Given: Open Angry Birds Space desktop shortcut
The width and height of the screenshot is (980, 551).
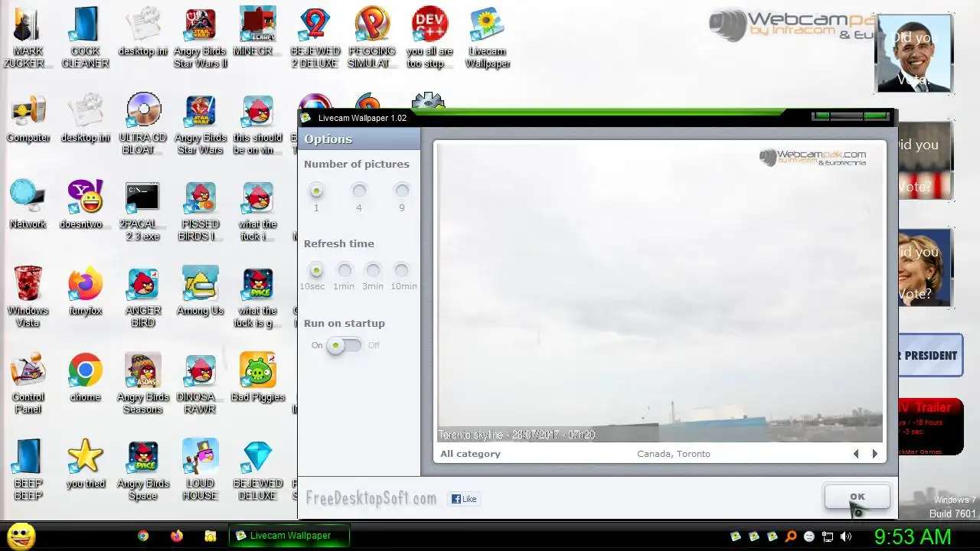Looking at the screenshot, I should [x=143, y=469].
